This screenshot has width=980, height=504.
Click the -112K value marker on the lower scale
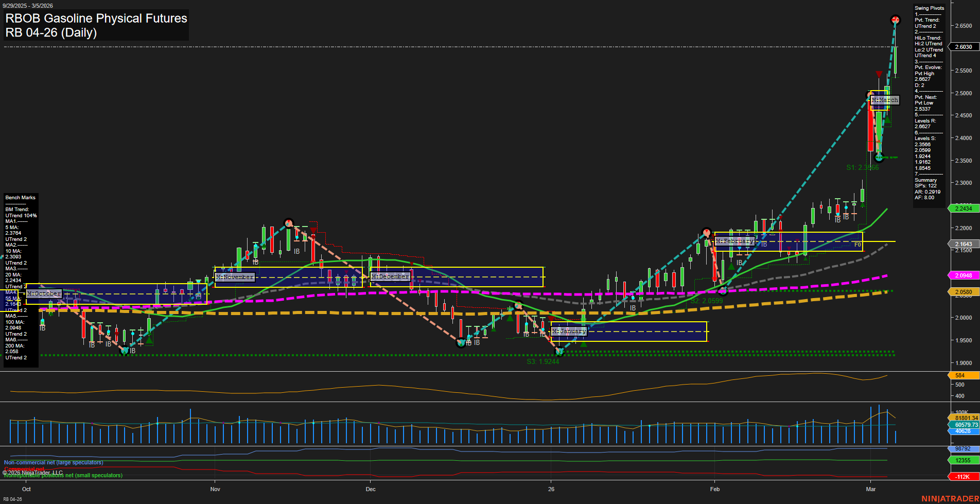961,476
